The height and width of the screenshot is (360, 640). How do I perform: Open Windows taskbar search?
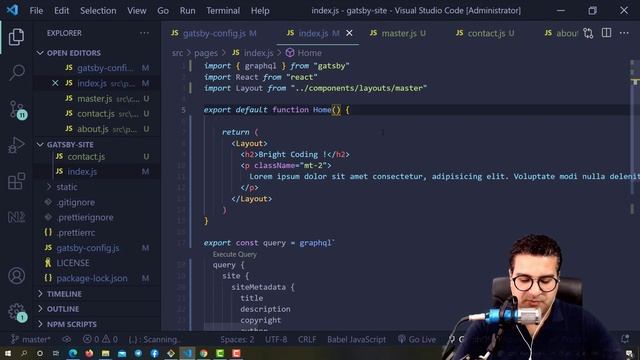pyautogui.click(x=24, y=353)
